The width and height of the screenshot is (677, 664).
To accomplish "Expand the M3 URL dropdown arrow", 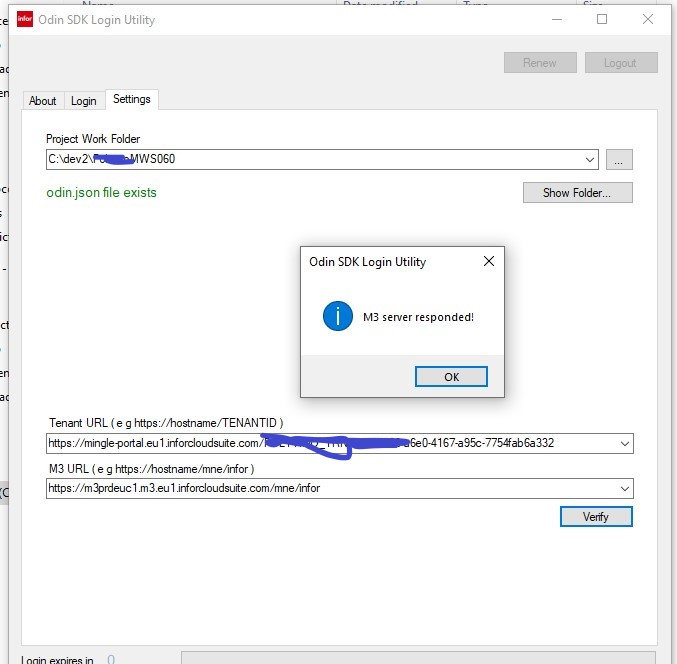I will pos(624,488).
